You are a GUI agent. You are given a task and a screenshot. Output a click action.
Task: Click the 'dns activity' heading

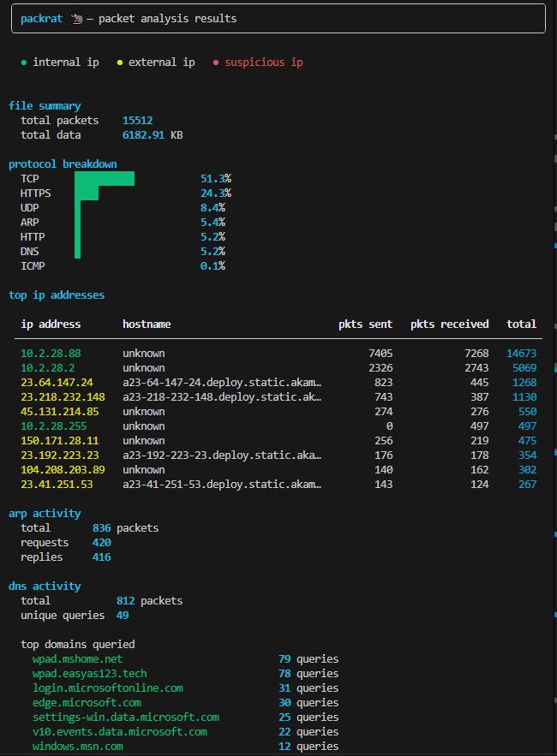[x=45, y=586]
